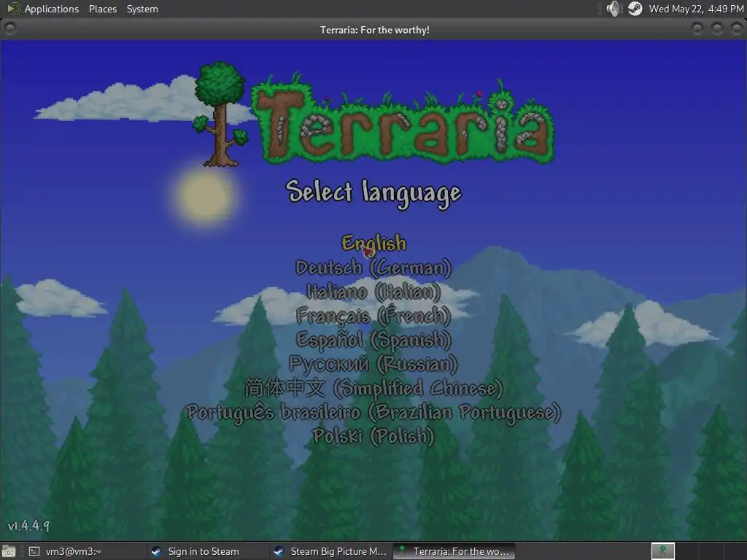Screen dimensions: 747x560
Task: Click the volume speaker icon
Action: tap(614, 9)
